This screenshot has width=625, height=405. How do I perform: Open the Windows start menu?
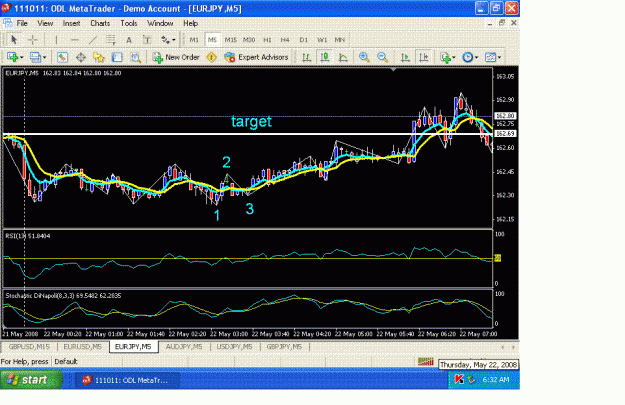click(31, 380)
